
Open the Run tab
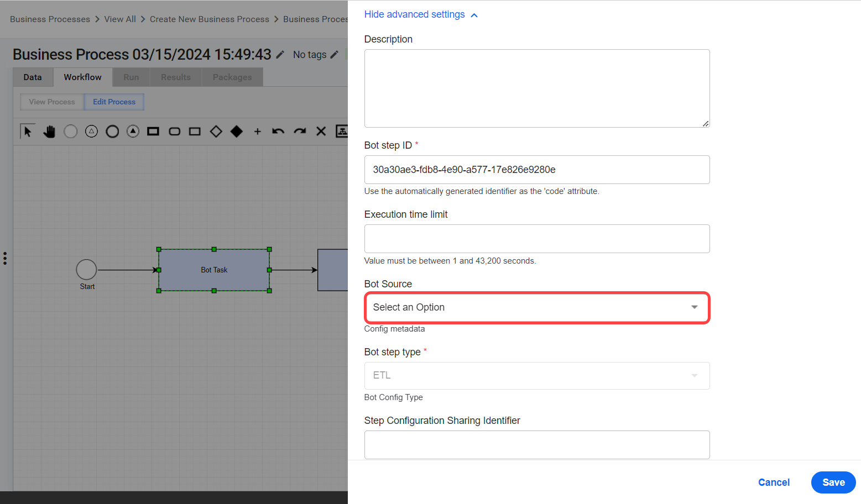[x=131, y=77]
